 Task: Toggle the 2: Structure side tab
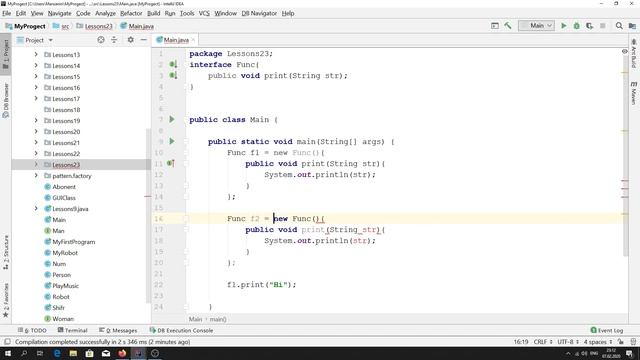coord(6,252)
